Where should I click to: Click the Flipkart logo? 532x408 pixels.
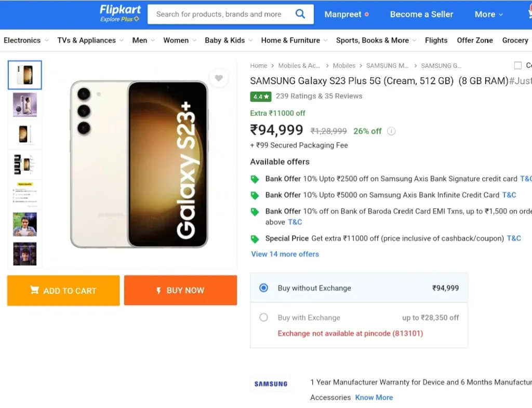120,9
